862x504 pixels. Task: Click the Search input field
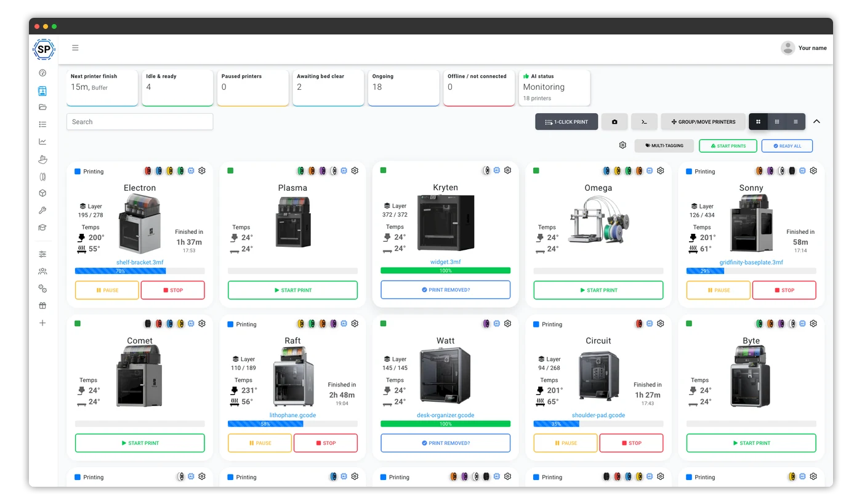tap(140, 122)
